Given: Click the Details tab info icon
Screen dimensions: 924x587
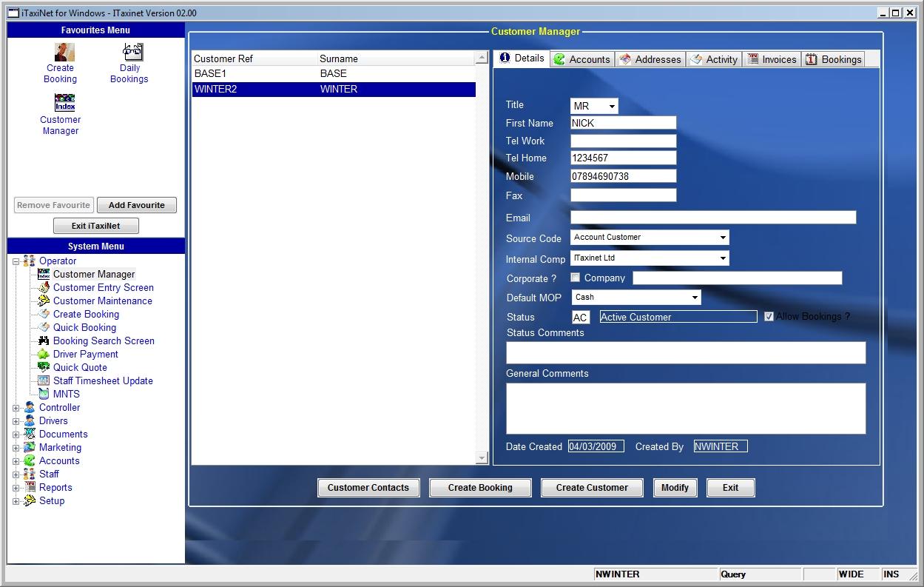Looking at the screenshot, I should [x=505, y=58].
